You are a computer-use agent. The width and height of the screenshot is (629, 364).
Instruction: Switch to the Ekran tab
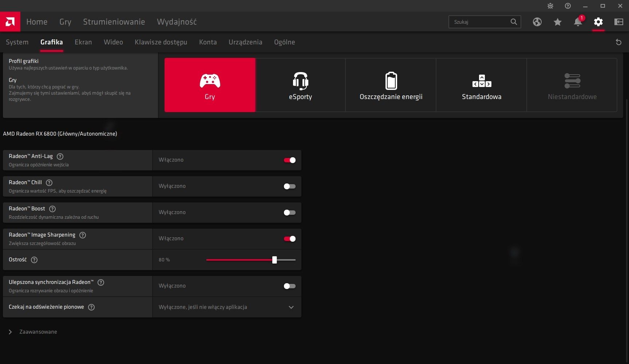click(83, 42)
